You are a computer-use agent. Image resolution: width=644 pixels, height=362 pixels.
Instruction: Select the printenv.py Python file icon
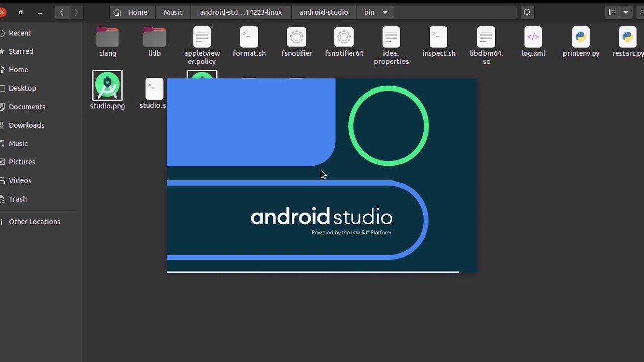(x=581, y=37)
